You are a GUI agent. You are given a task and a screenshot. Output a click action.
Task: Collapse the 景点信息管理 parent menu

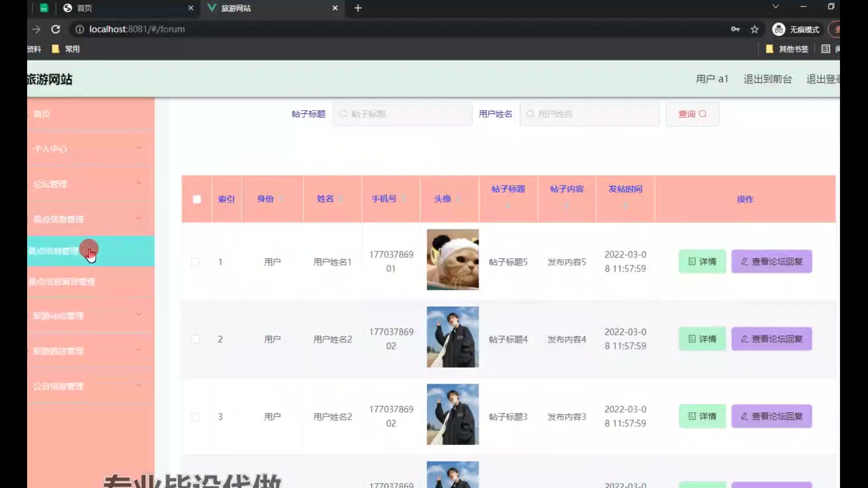[x=90, y=219]
